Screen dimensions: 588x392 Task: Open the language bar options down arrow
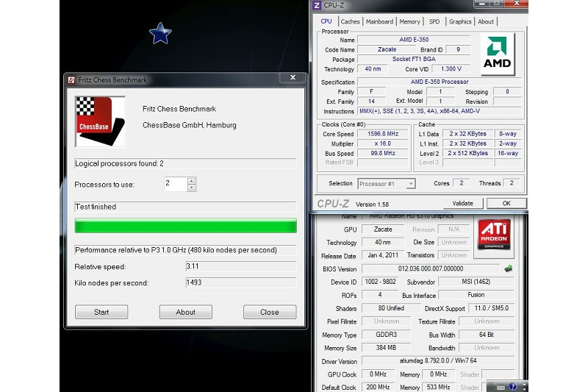pos(524,389)
